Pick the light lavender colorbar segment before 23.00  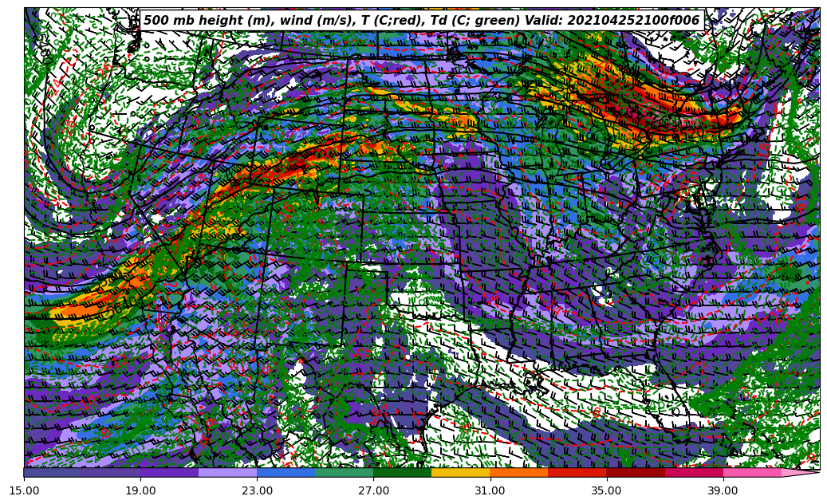pyautogui.click(x=228, y=472)
